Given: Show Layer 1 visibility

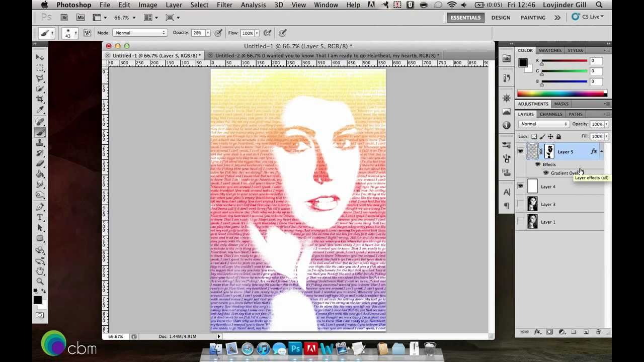Looking at the screenshot, I should (x=520, y=222).
